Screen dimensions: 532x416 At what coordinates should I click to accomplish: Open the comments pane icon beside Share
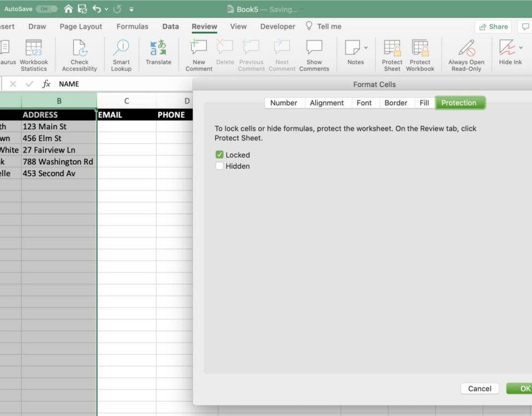pyautogui.click(x=525, y=27)
